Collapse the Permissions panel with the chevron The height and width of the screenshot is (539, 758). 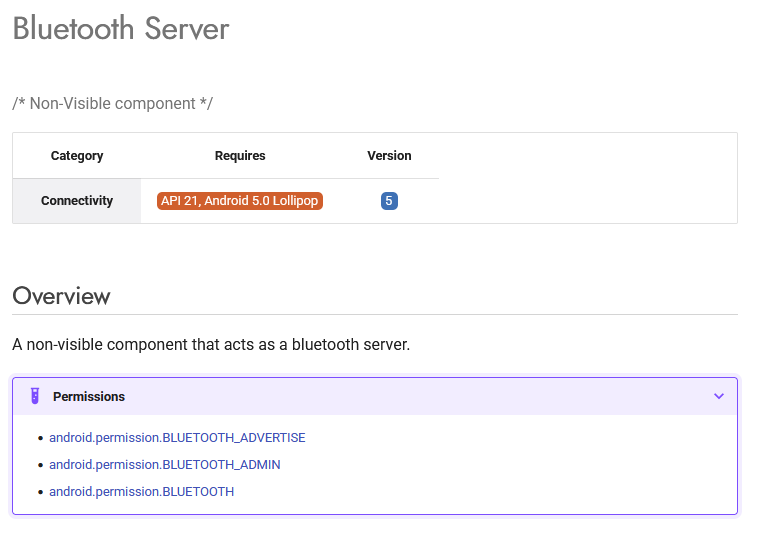click(718, 396)
